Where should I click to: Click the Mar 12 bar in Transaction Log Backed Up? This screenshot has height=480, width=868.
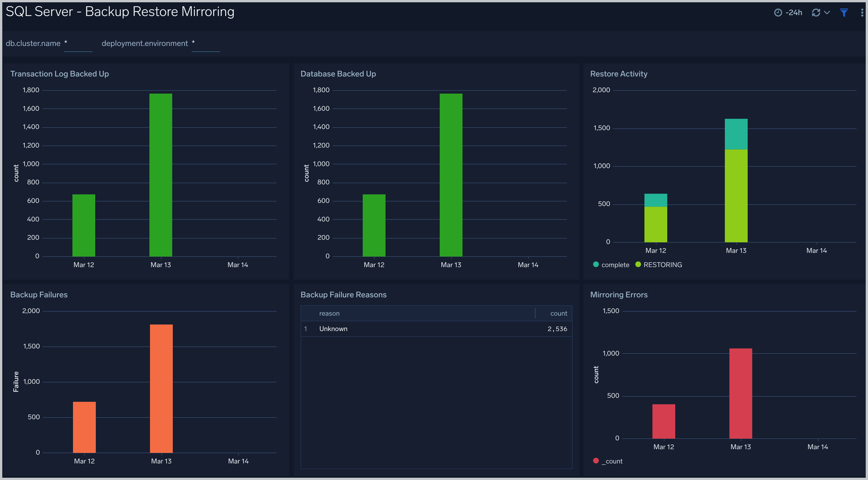pos(84,225)
